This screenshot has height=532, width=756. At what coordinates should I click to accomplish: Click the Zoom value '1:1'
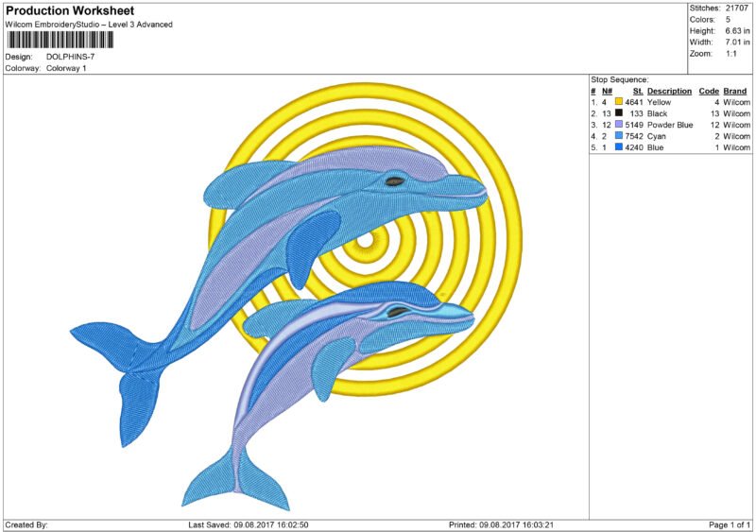click(x=730, y=54)
